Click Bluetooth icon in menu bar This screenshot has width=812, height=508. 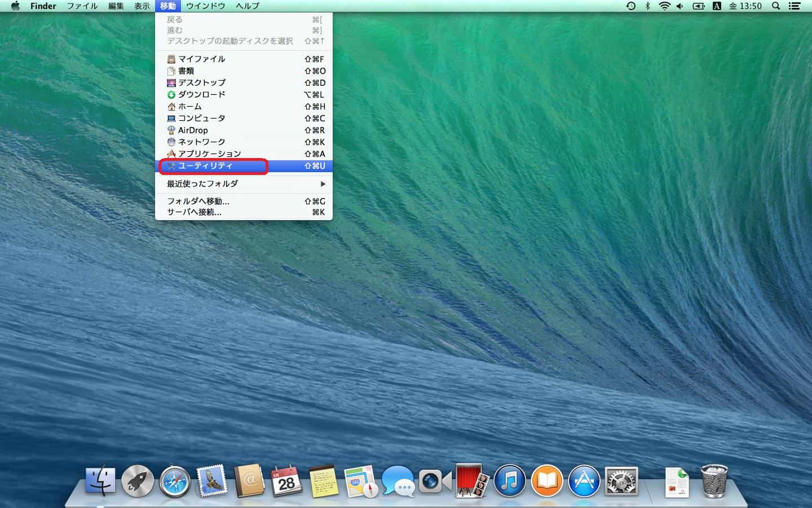647,6
